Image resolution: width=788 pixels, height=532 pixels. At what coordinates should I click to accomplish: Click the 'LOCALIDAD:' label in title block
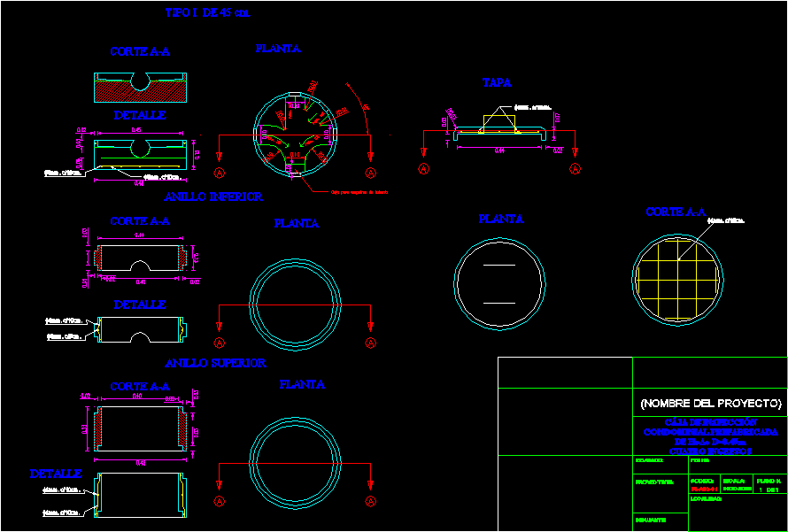706,499
